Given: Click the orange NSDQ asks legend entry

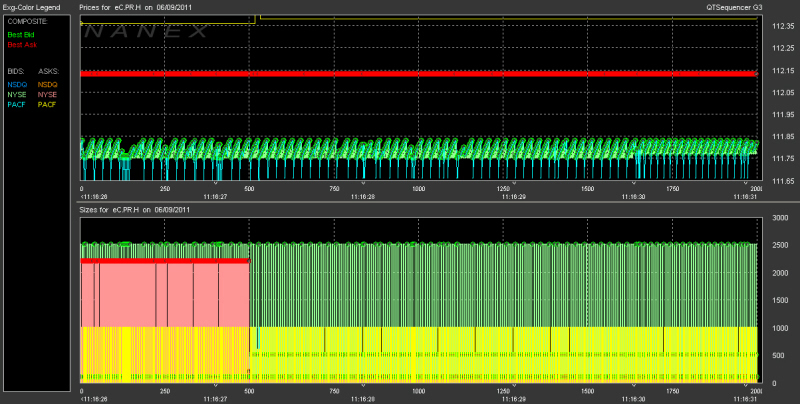Looking at the screenshot, I should click(x=47, y=85).
